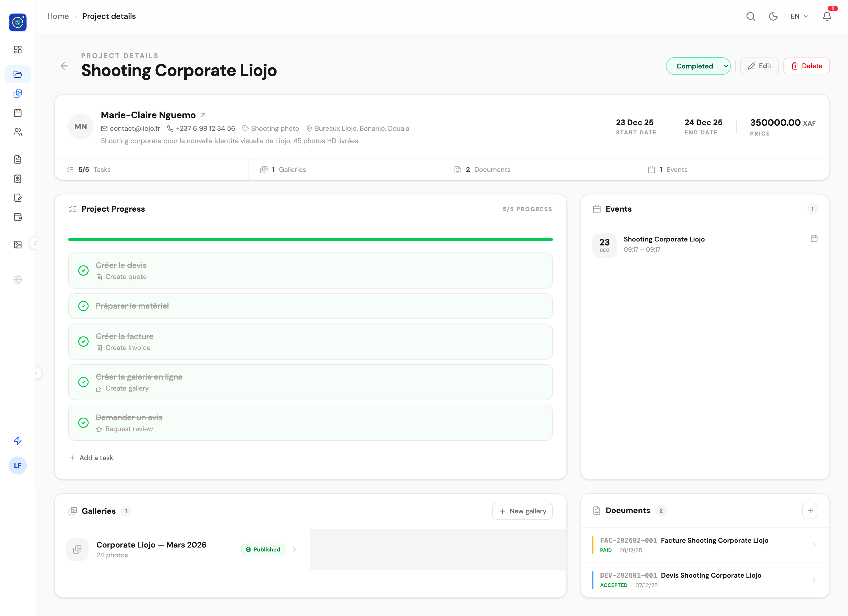Open the search icon in header
Viewport: 848px width, 616px height.
click(x=750, y=16)
